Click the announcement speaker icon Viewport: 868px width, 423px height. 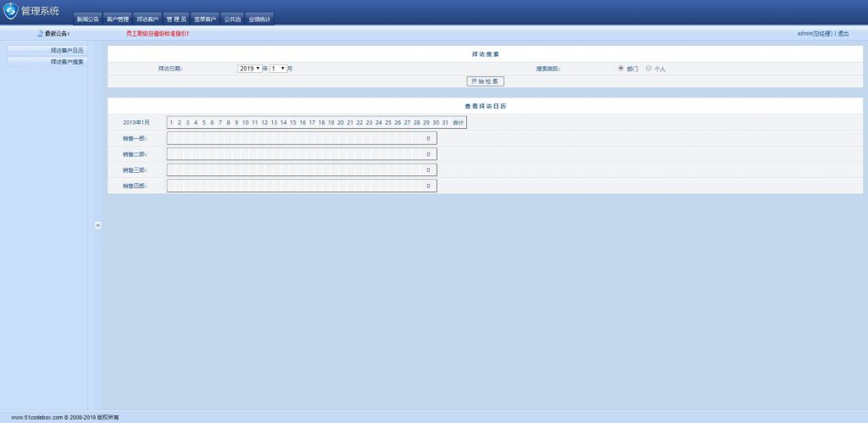[40, 34]
